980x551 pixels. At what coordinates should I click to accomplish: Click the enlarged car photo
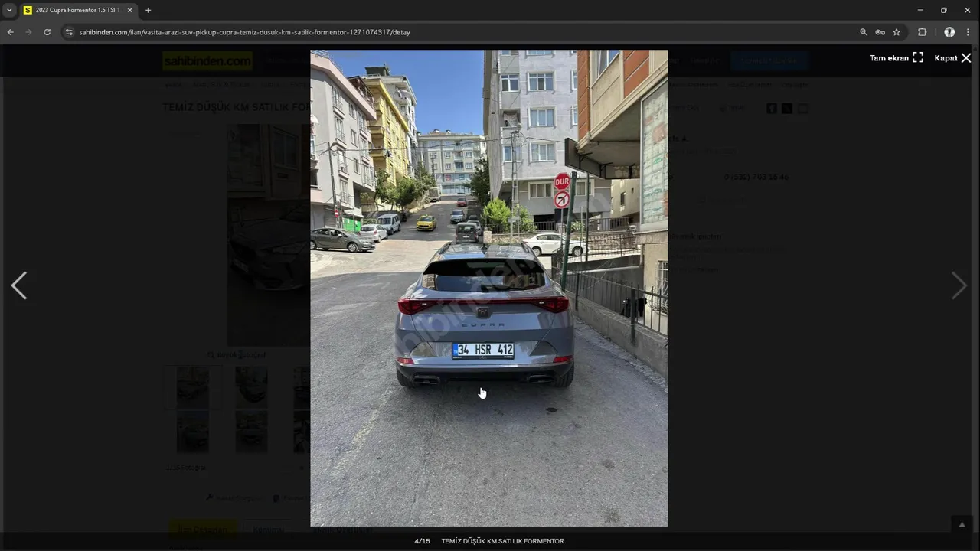488,288
